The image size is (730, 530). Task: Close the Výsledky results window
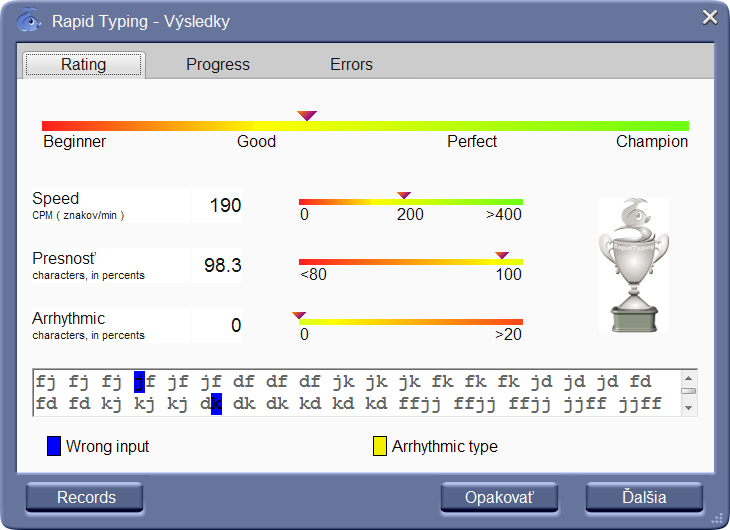pos(710,17)
